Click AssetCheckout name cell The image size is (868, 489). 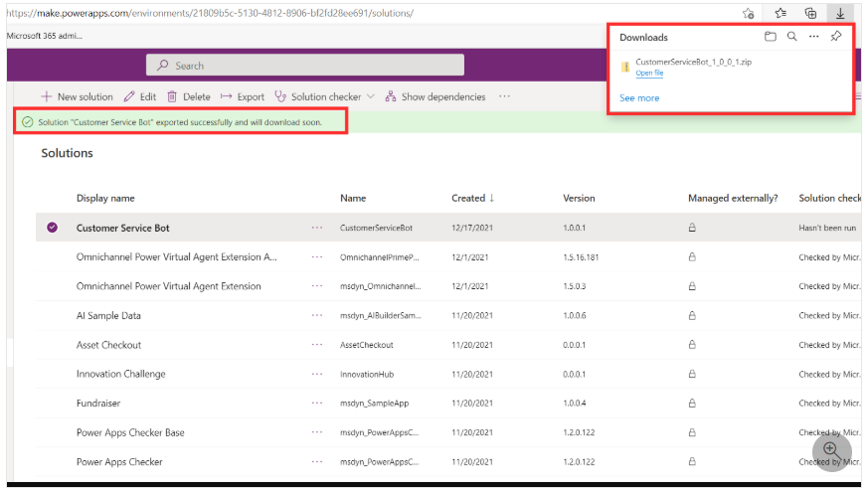(367, 345)
